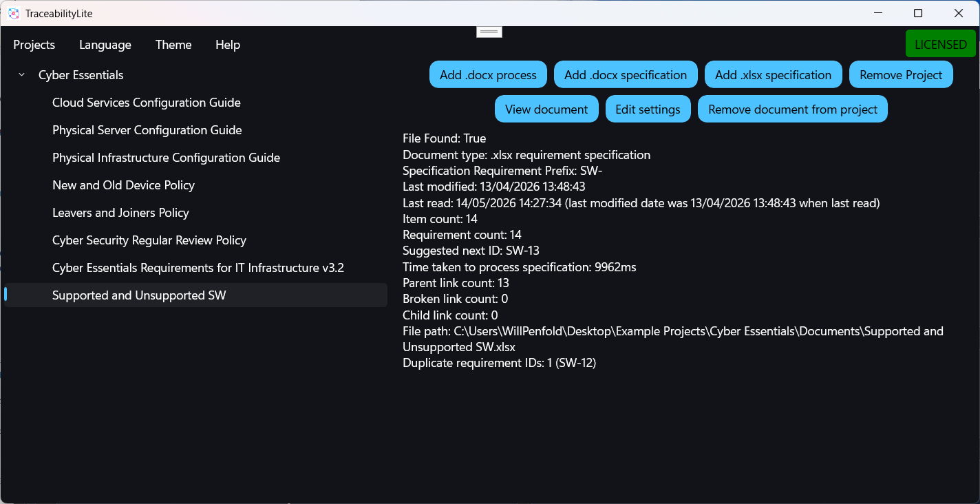The image size is (980, 504).
Task: Click the 'File Found: True' line
Action: tap(444, 138)
